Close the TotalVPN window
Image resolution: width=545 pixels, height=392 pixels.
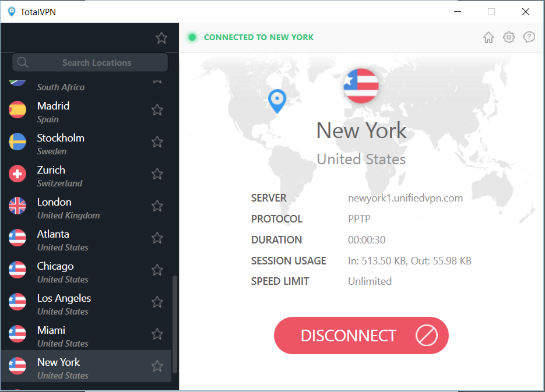click(x=526, y=12)
